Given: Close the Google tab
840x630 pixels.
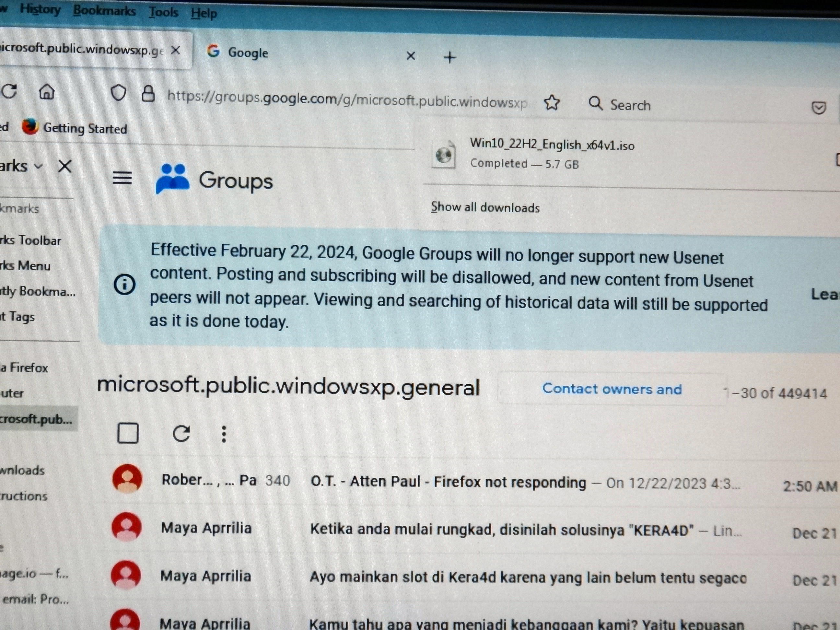Looking at the screenshot, I should point(411,56).
